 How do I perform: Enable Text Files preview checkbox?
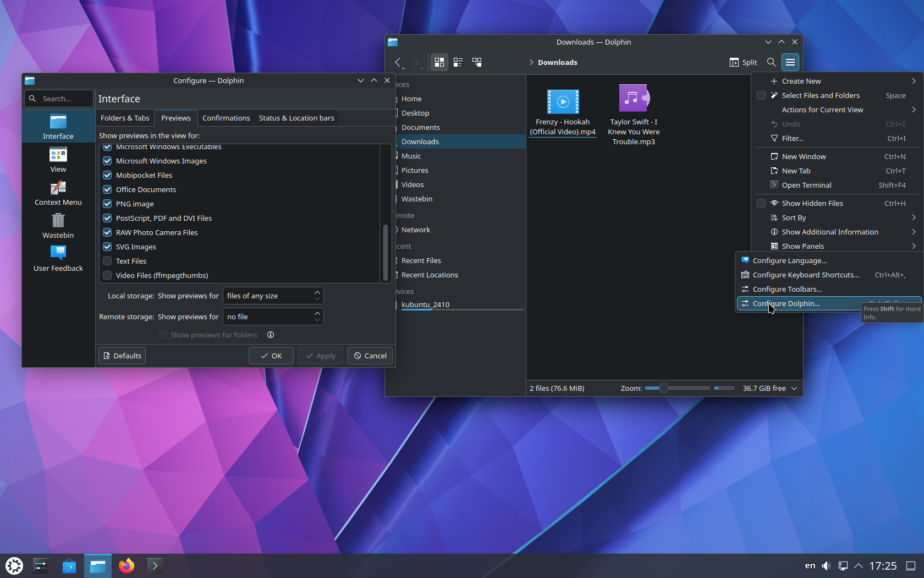point(107,261)
